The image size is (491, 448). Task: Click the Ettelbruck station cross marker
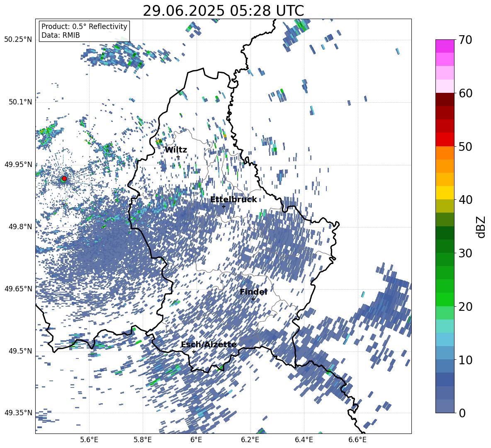[224, 206]
